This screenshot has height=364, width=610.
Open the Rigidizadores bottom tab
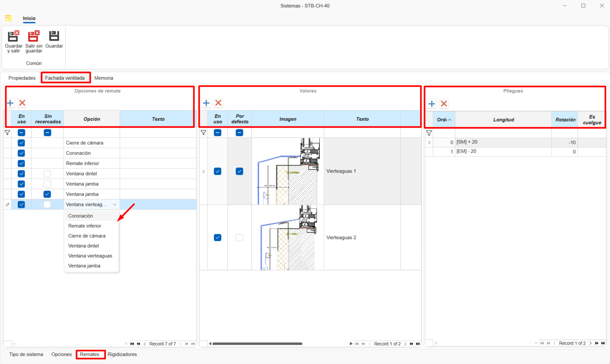122,354
